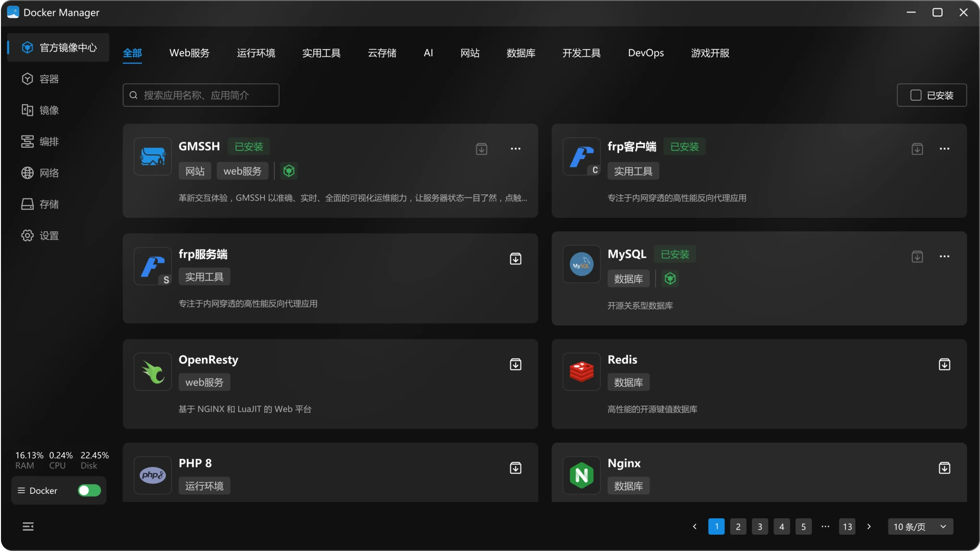
Task: Click install icon on the Redis card
Action: (944, 364)
